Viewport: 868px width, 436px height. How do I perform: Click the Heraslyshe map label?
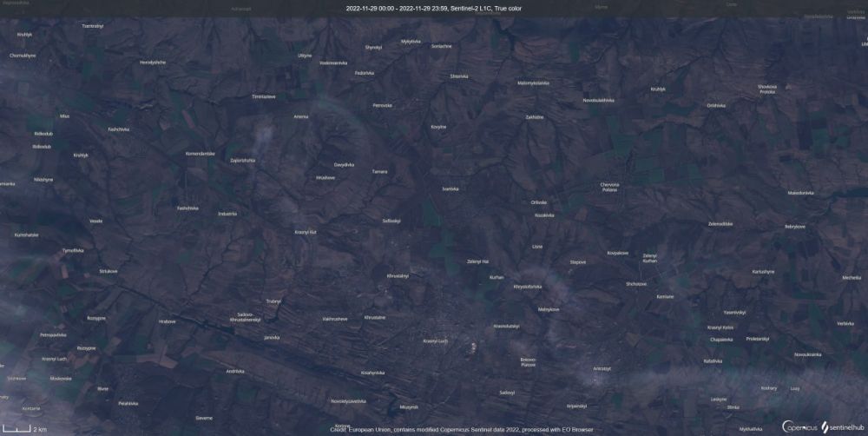152,63
